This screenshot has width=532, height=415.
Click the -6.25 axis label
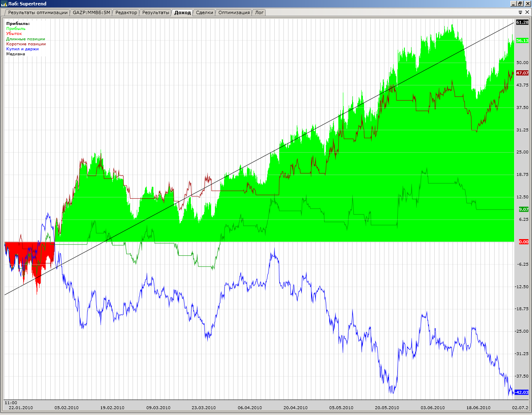523,264
